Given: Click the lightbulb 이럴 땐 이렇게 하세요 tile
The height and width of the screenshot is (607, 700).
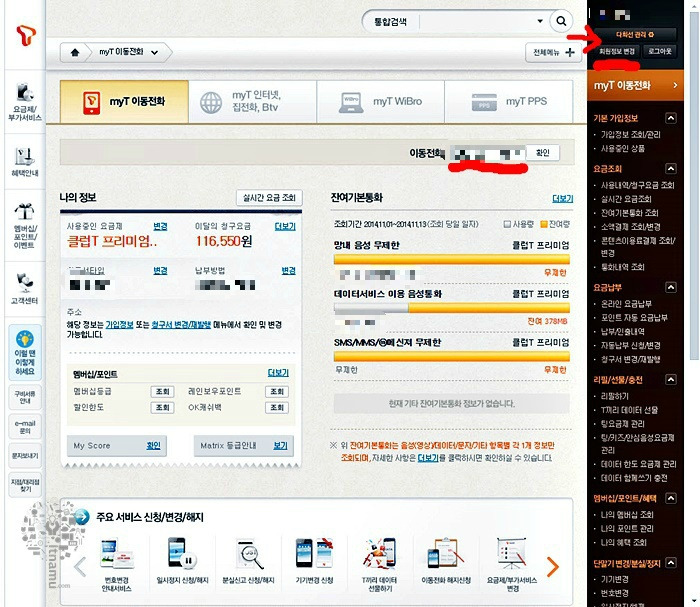Looking at the screenshot, I should [25, 353].
